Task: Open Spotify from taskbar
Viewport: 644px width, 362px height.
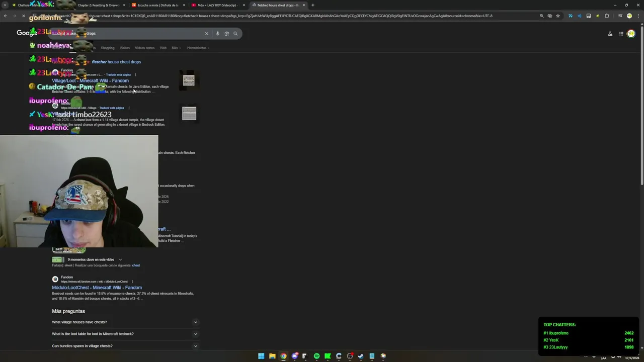Action: pos(316,356)
